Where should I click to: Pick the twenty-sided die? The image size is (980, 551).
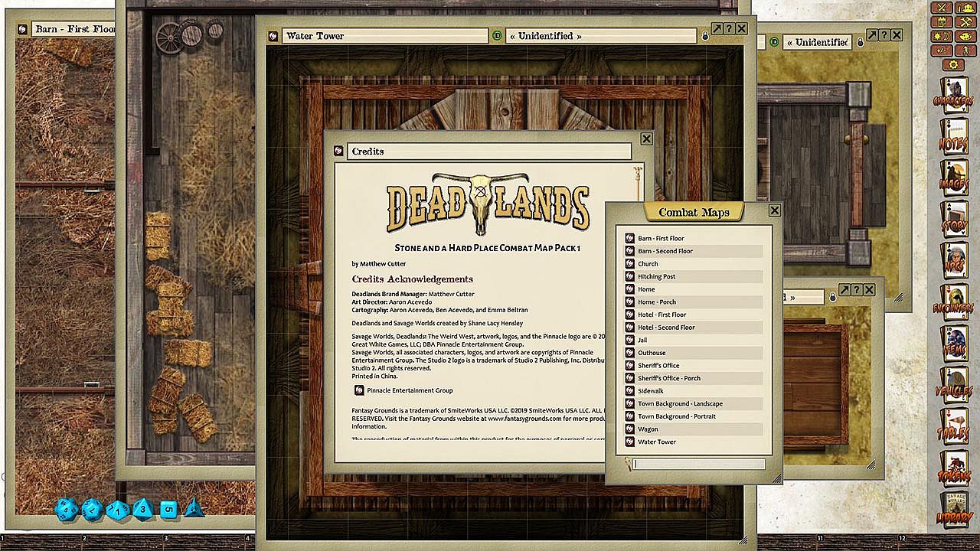click(x=67, y=508)
